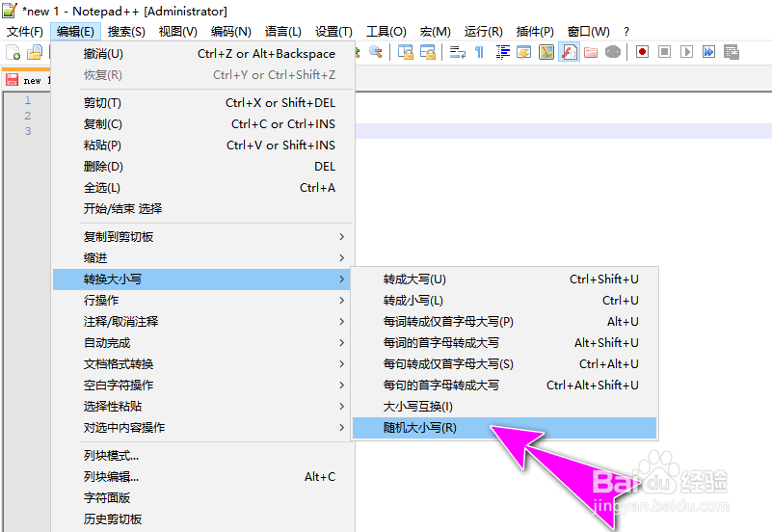Expand 注释/取消注释 submenu
This screenshot has width=772, height=532.
point(202,321)
